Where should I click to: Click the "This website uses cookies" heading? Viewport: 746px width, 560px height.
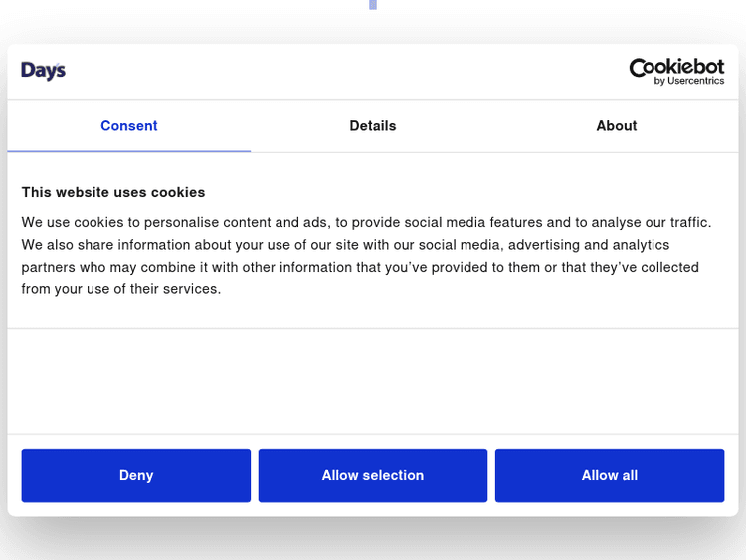[113, 192]
